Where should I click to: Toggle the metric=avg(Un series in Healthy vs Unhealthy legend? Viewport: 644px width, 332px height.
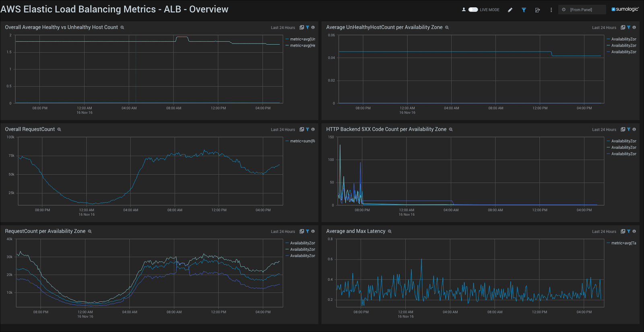[x=302, y=39]
